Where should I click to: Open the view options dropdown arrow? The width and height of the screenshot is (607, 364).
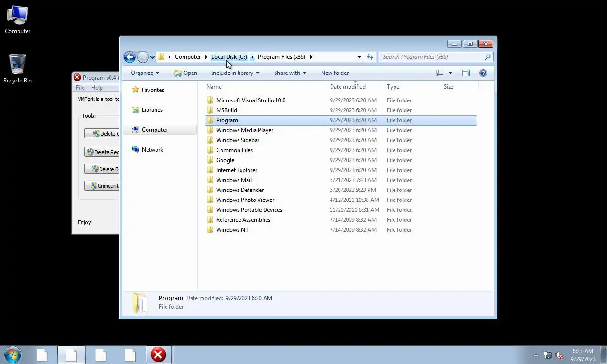pyautogui.click(x=450, y=73)
